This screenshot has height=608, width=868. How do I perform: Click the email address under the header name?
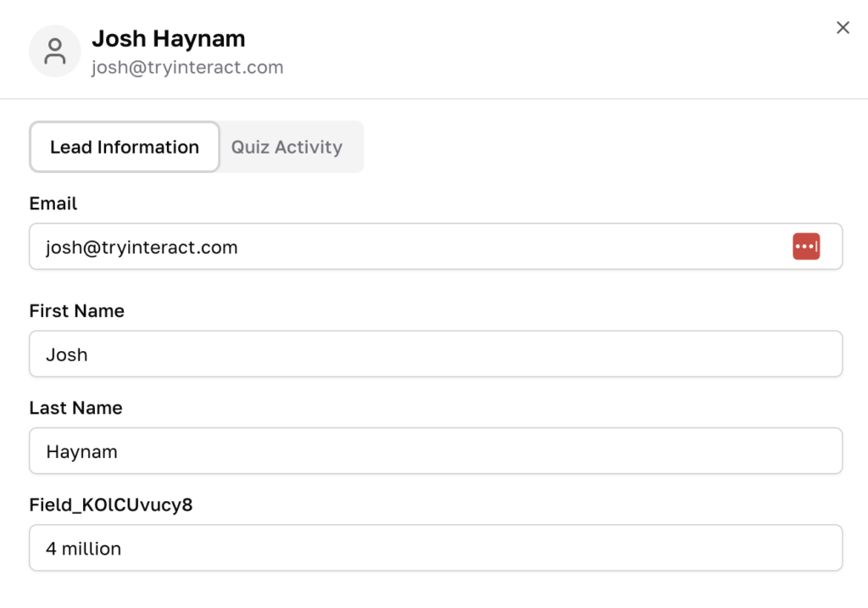click(x=187, y=68)
